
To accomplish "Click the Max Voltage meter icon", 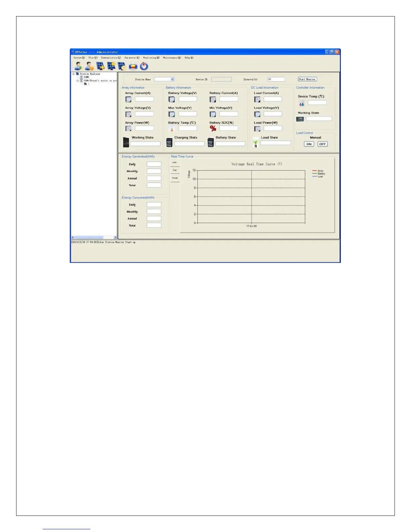I will pos(172,114).
